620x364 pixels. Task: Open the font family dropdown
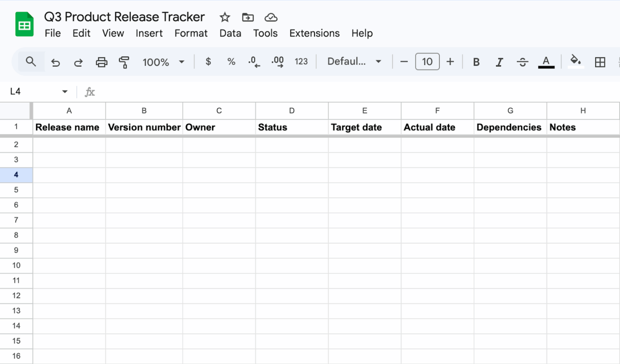[x=353, y=62]
